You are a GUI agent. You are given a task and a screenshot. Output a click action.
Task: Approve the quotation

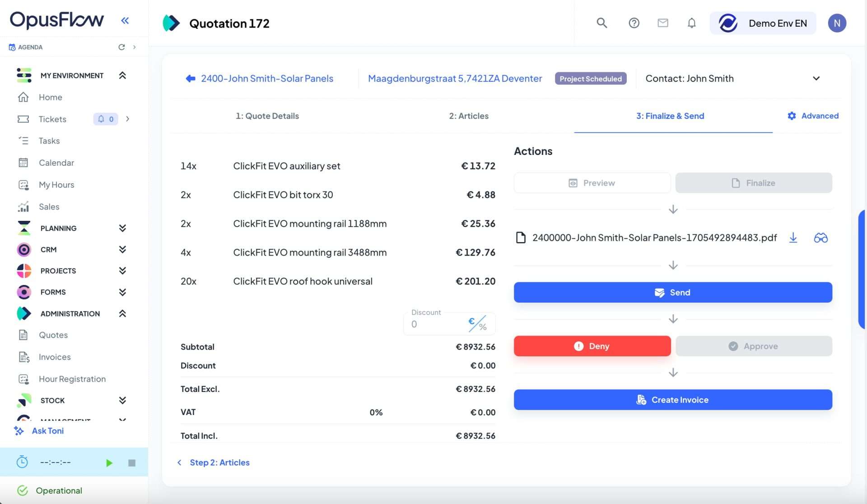click(754, 346)
